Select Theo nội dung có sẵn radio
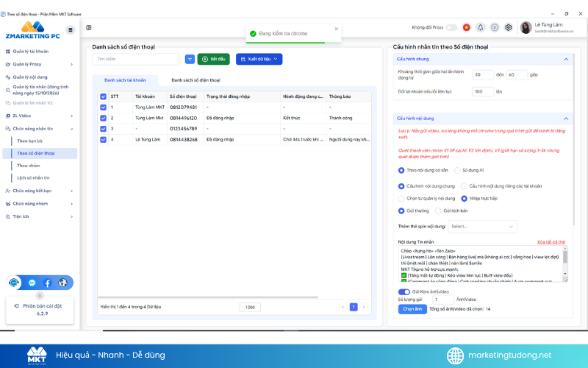588x368 pixels. click(401, 170)
